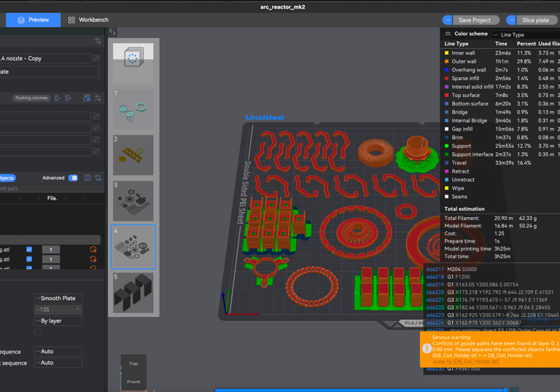560x392 pixels.
Task: Open the second Auto sequence dropdown
Action: [x=58, y=363]
